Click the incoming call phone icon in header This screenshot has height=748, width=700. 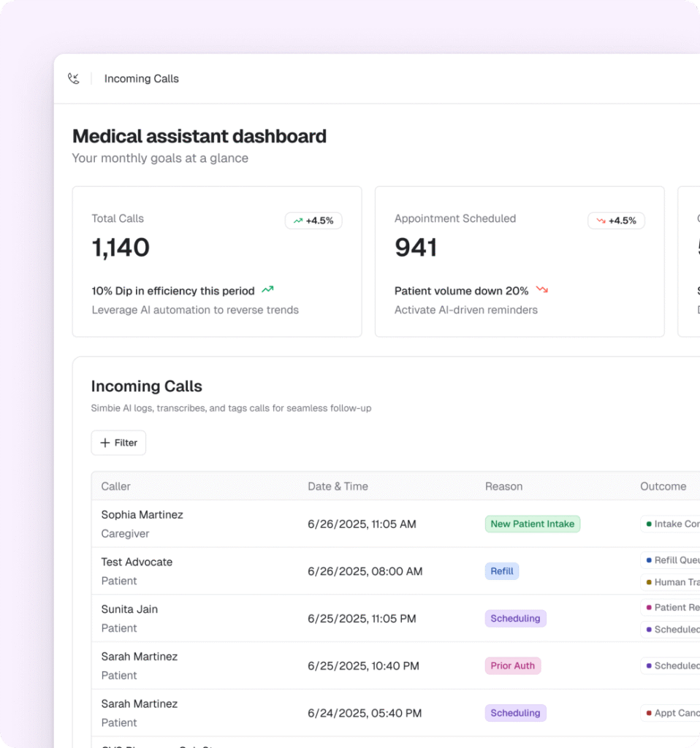click(73, 78)
